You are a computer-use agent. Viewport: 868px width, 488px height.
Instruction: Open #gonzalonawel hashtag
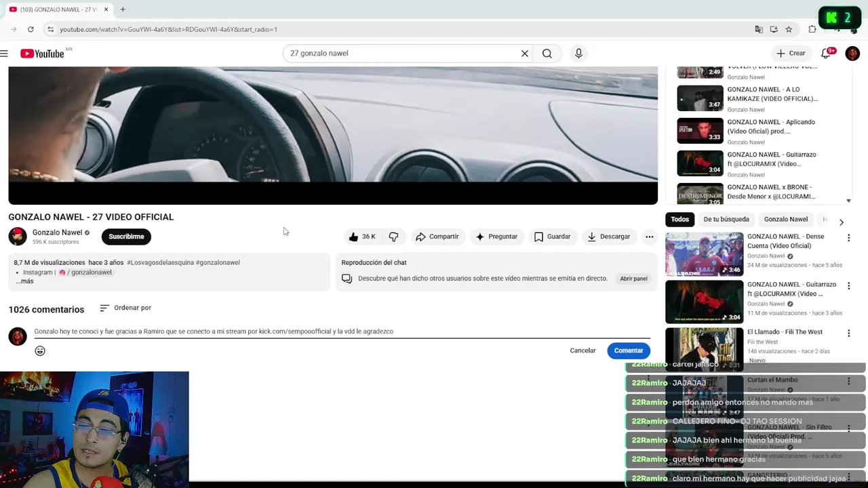[x=218, y=262]
